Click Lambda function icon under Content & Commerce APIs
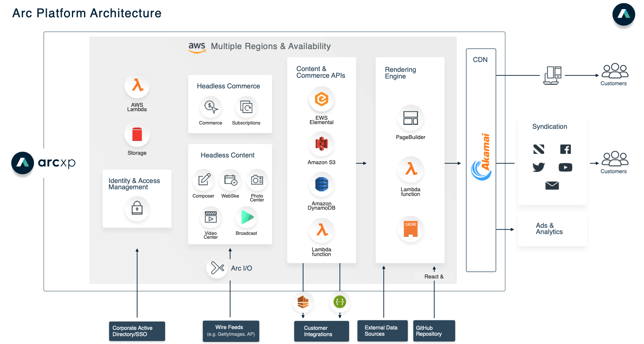Screen dimensions: 644x344 click(322, 230)
